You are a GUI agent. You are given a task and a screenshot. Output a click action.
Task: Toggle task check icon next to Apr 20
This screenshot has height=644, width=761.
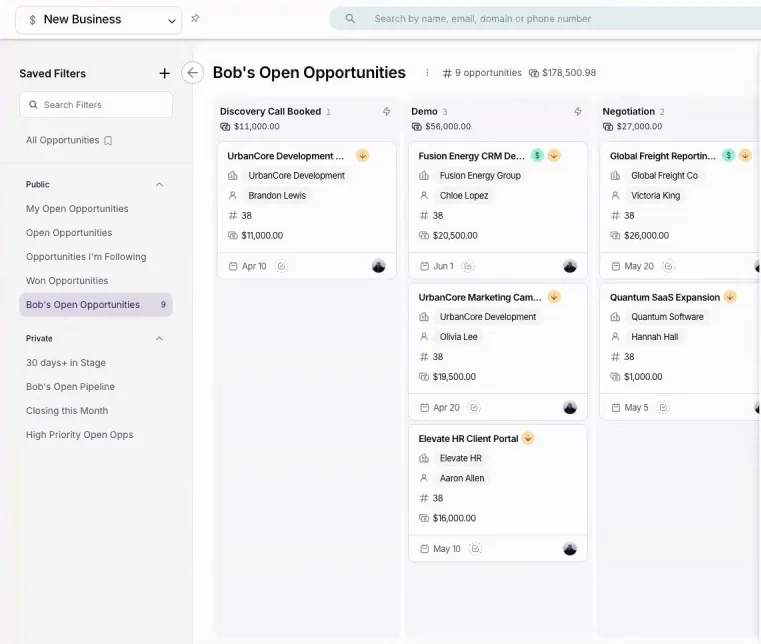point(474,407)
